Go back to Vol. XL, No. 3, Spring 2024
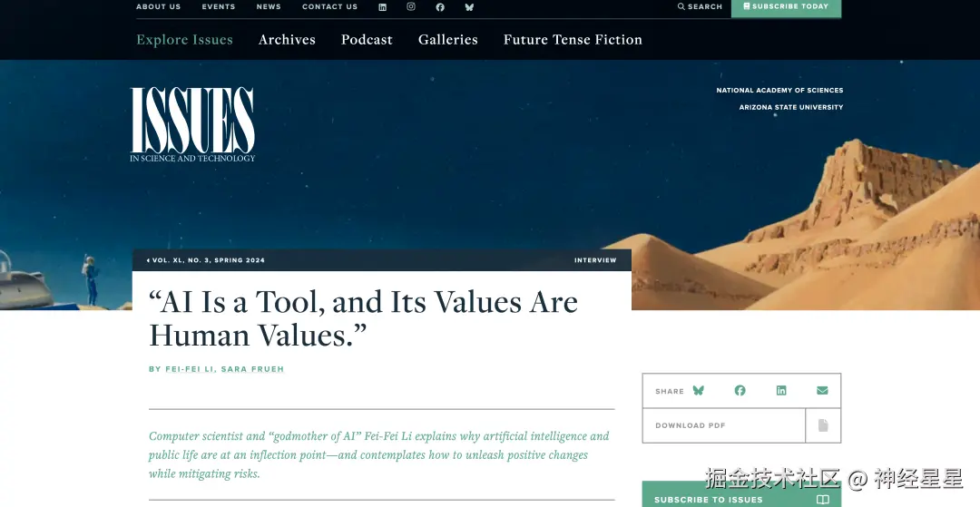The image size is (980, 507). (206, 260)
